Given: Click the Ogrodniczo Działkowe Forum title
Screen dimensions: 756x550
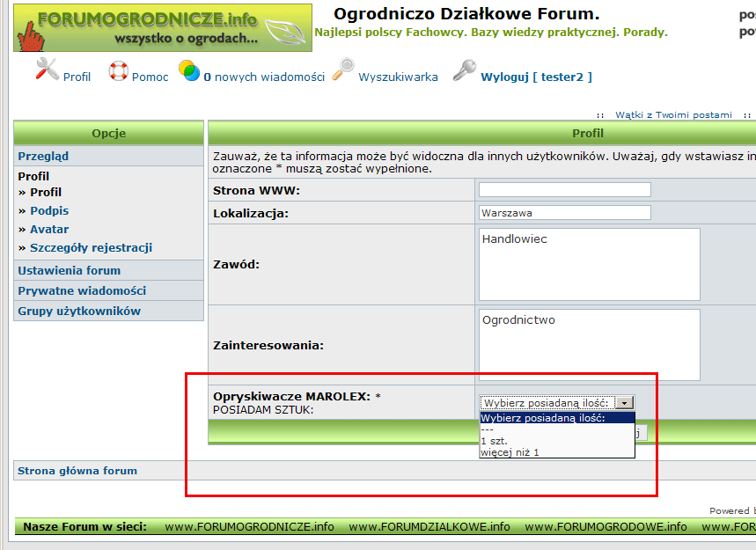Looking at the screenshot, I should (x=466, y=14).
